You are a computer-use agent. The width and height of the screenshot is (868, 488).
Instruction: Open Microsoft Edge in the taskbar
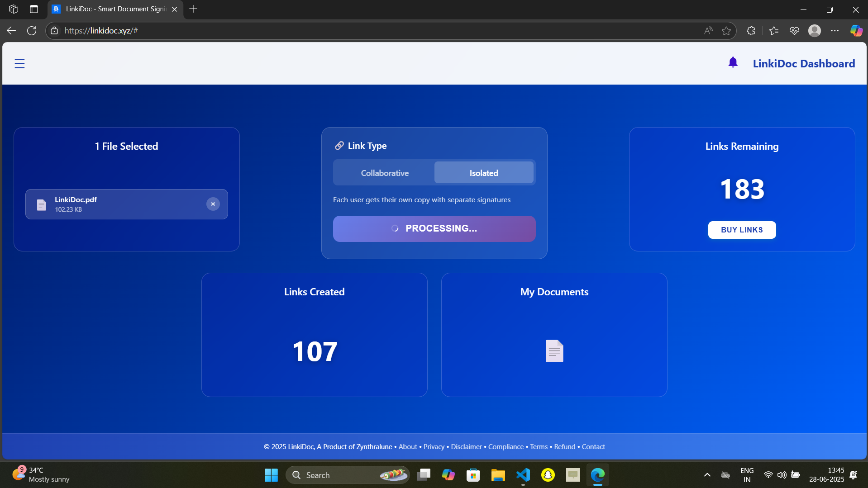(x=598, y=475)
